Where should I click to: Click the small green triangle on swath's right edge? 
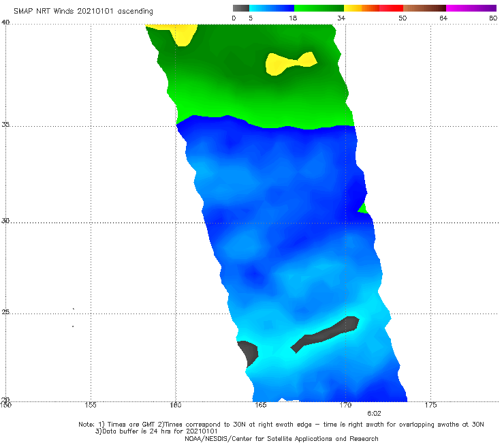[364, 209]
